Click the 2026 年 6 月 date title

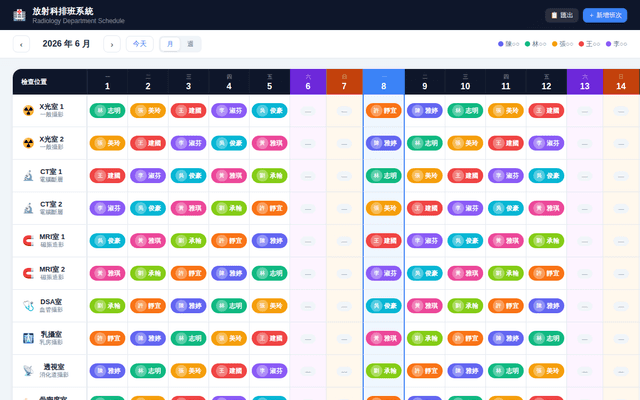pyautogui.click(x=66, y=44)
